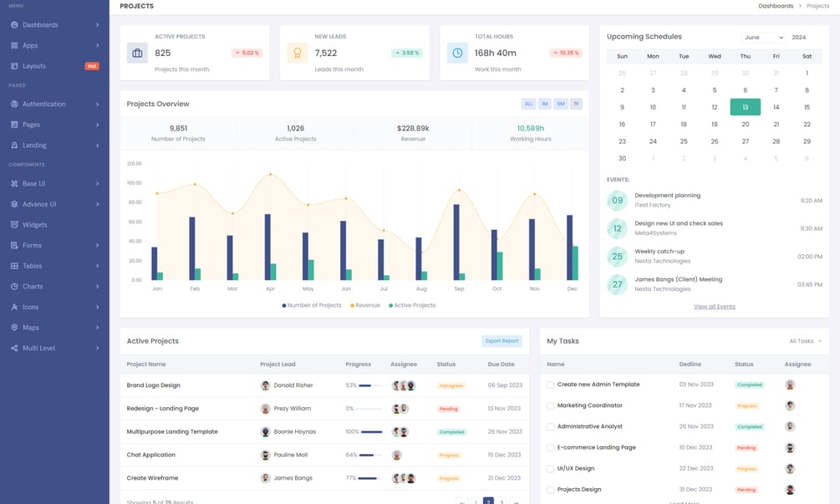Check the Projects Design task
Image resolution: width=840 pixels, height=504 pixels.
[x=550, y=490]
